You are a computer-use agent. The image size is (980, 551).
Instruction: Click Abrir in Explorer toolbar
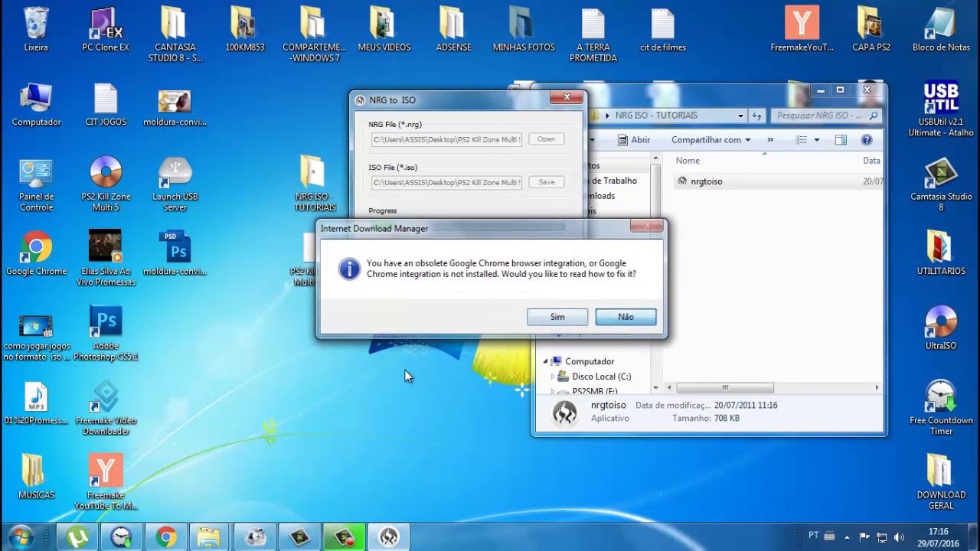coord(634,140)
